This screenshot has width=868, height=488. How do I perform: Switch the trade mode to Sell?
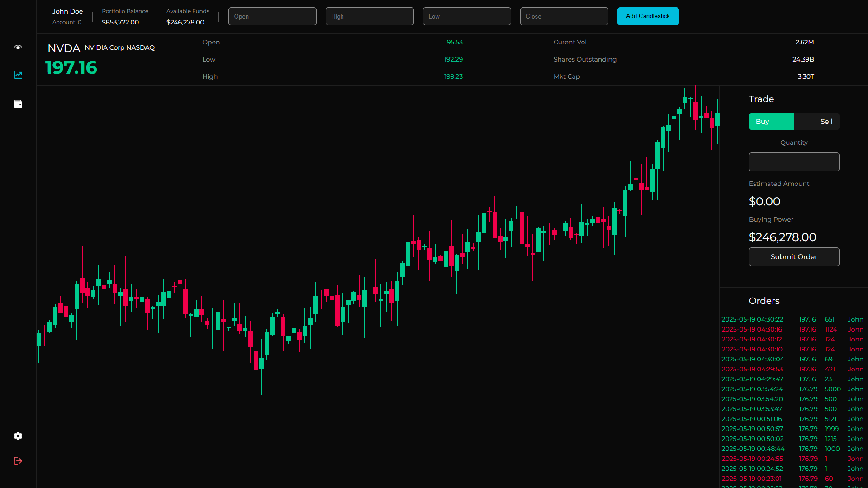pyautogui.click(x=826, y=121)
